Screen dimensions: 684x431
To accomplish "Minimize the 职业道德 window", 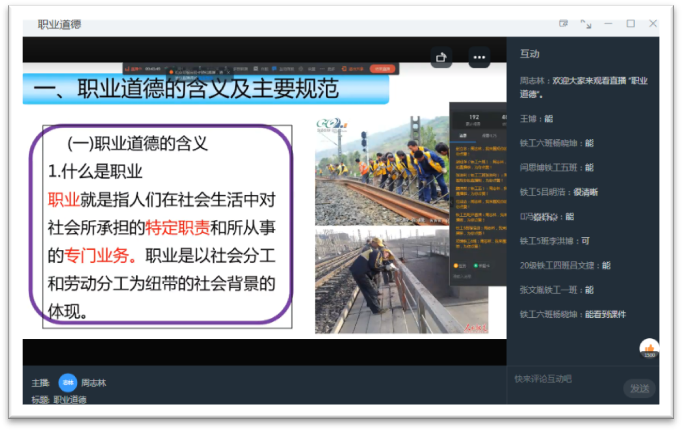I will coord(608,23).
